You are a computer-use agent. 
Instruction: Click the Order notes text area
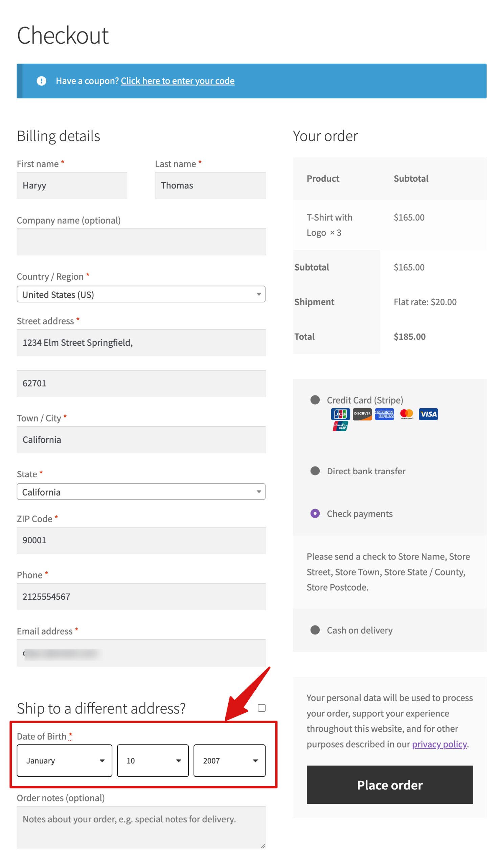click(x=141, y=828)
